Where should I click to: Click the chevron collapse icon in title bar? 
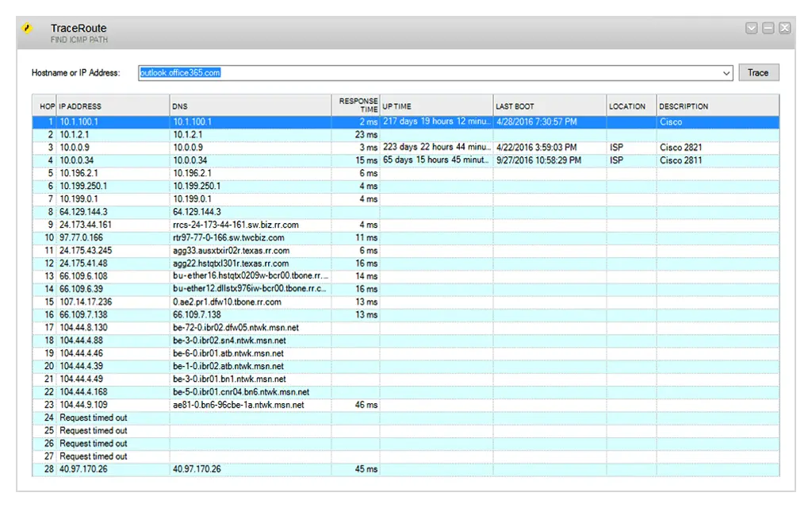pos(750,28)
